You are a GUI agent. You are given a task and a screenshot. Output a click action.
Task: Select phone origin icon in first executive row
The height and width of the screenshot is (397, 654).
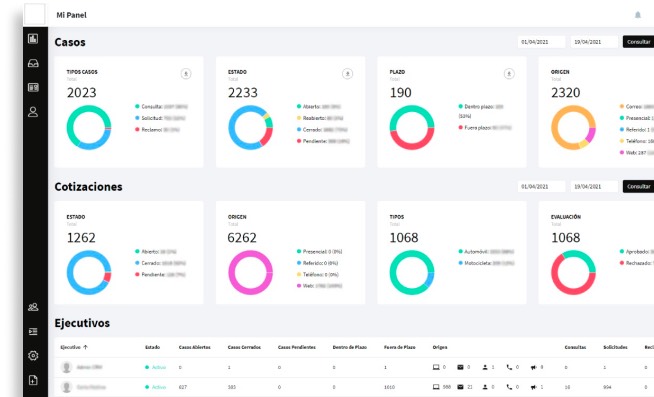(x=509, y=367)
